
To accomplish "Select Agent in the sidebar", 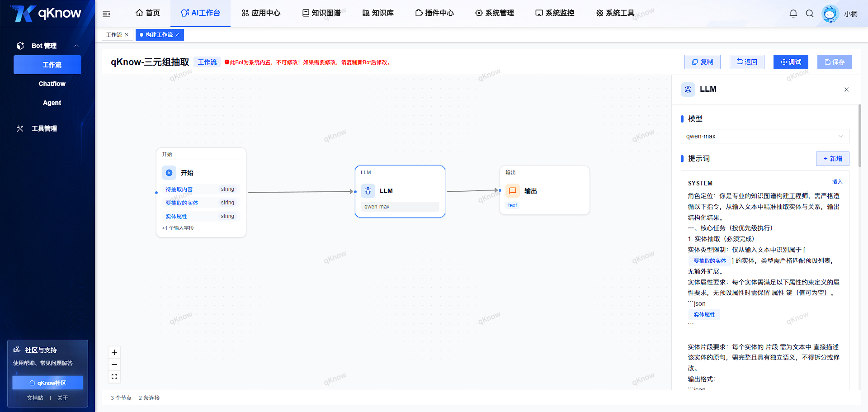I will (52, 103).
